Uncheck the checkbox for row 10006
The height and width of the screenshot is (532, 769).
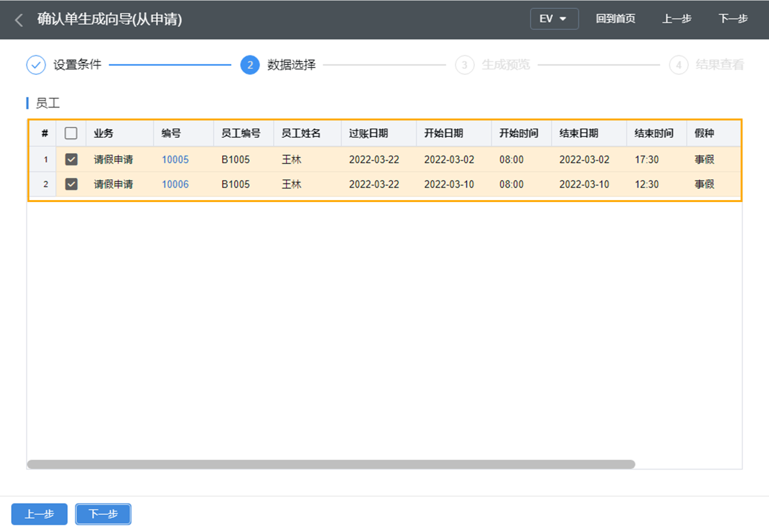(x=71, y=184)
